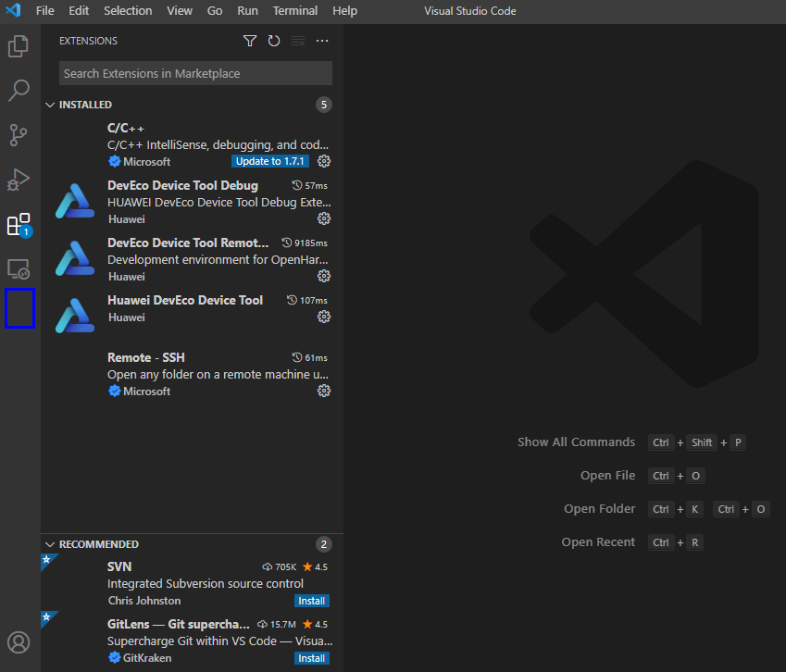
Task: Click the 107ms activation time indicator
Action: [x=307, y=300]
